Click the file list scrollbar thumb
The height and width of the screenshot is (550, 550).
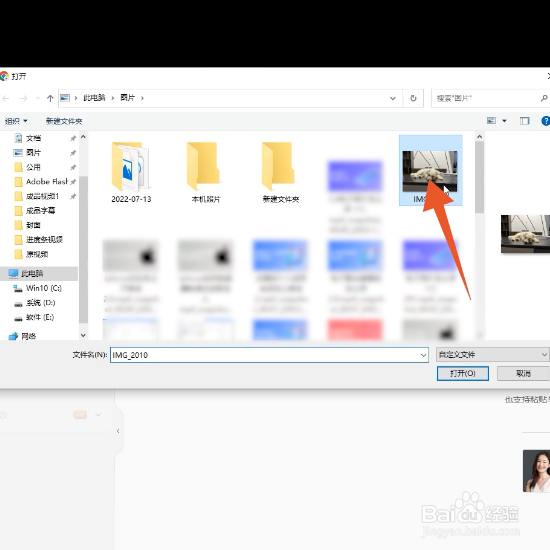coord(479,177)
